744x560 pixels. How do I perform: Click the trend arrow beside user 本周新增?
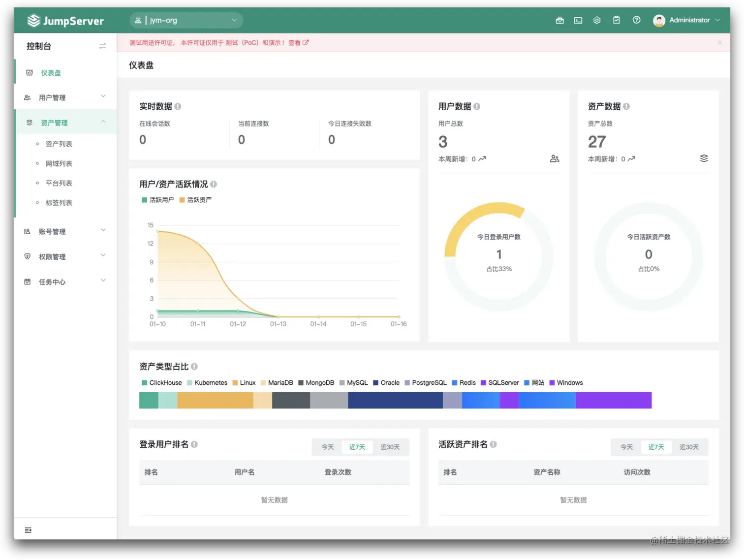click(x=482, y=159)
